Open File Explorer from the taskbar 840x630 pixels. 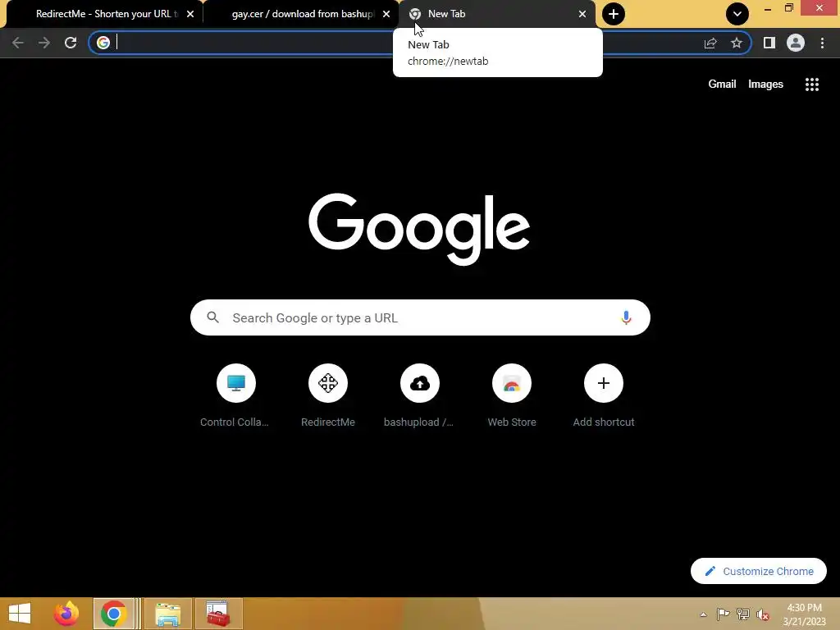point(167,614)
